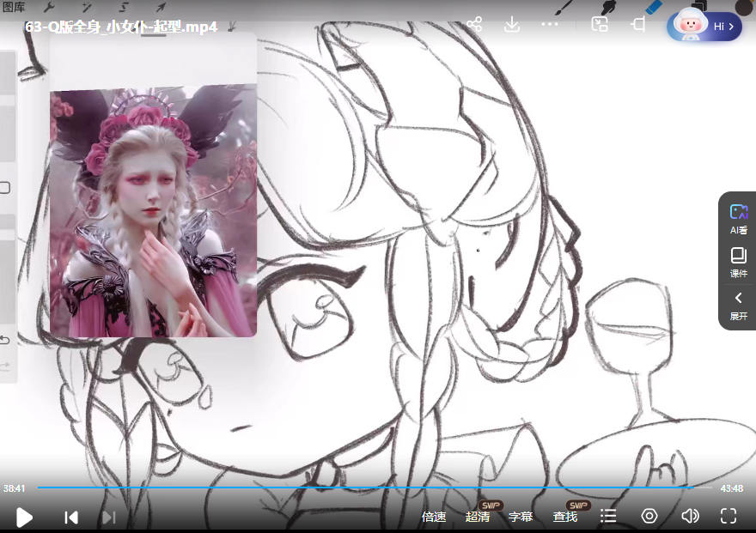Download the video with the download icon
The width and height of the screenshot is (756, 533).
click(511, 25)
